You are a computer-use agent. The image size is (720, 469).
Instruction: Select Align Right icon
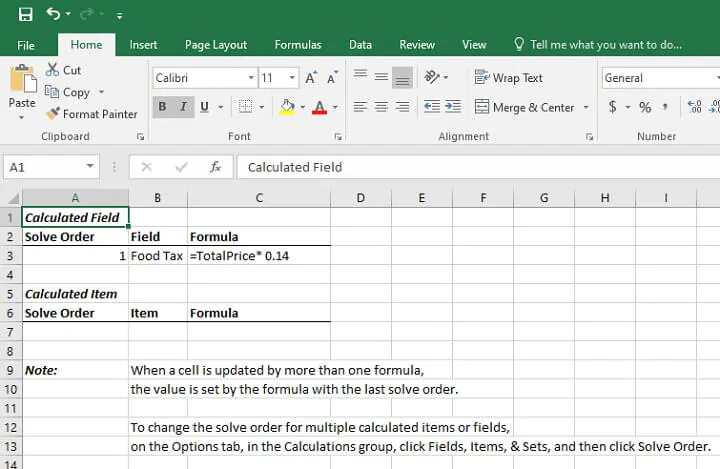[402, 107]
